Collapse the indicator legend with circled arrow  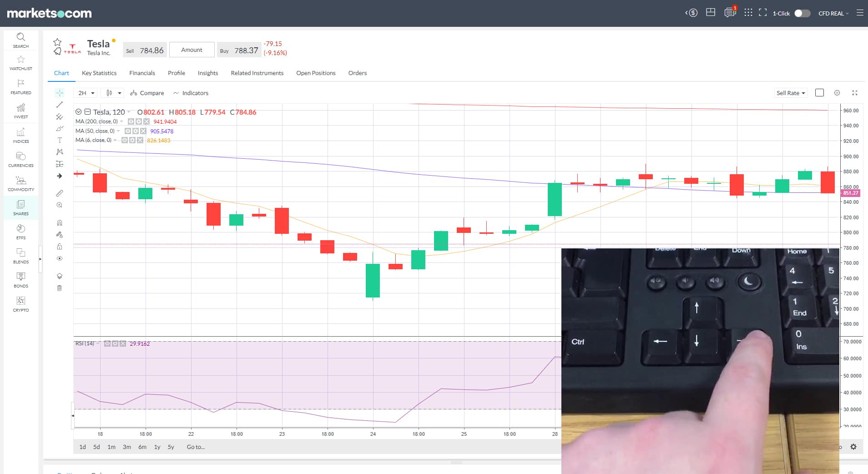point(78,112)
